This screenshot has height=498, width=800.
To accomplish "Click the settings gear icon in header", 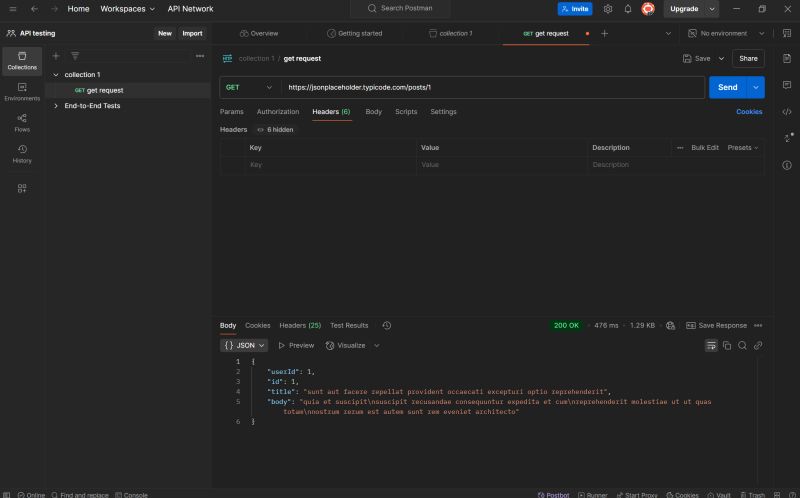I will pos(608,9).
